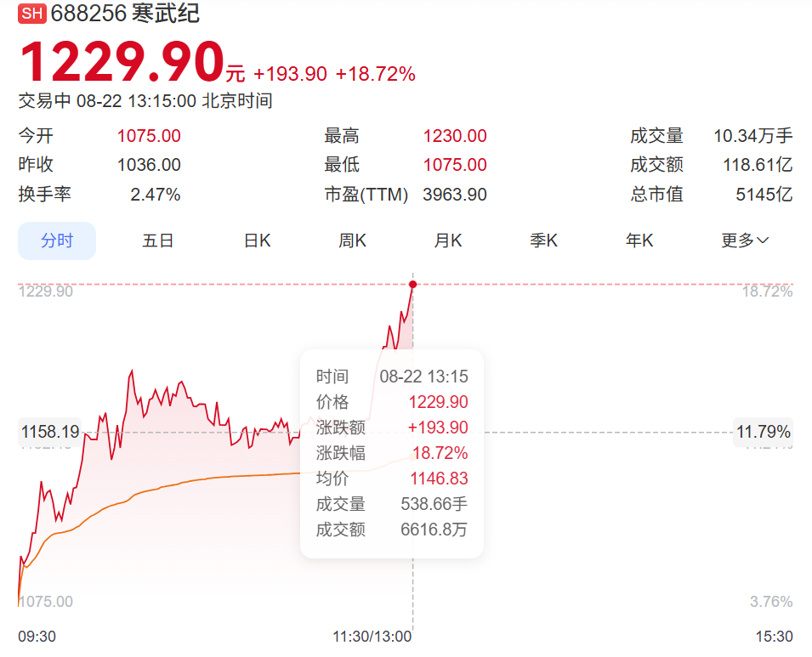This screenshot has width=812, height=657.
Task: Click the red SH exchange badge
Action: [32, 14]
